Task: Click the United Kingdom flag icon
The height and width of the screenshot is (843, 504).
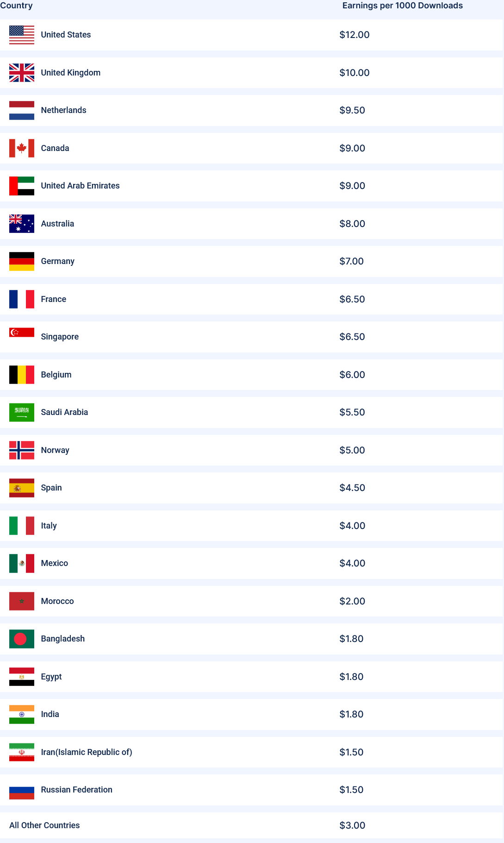Action: pyautogui.click(x=22, y=73)
